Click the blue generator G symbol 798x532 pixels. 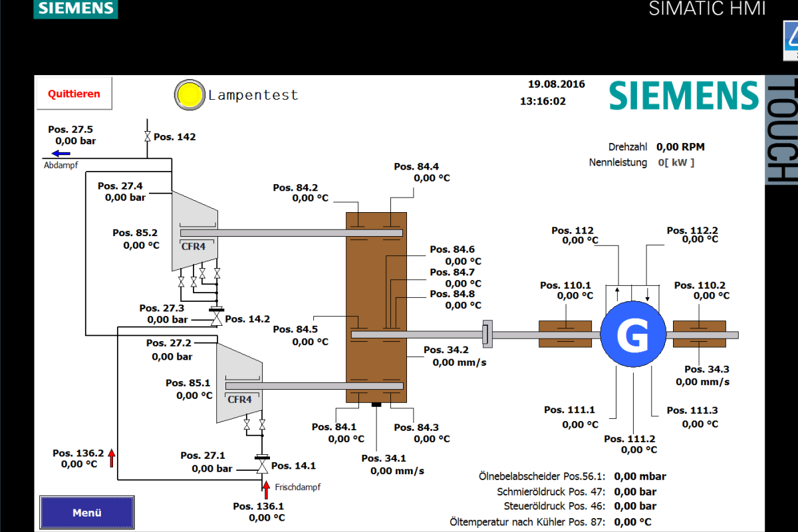coord(632,335)
